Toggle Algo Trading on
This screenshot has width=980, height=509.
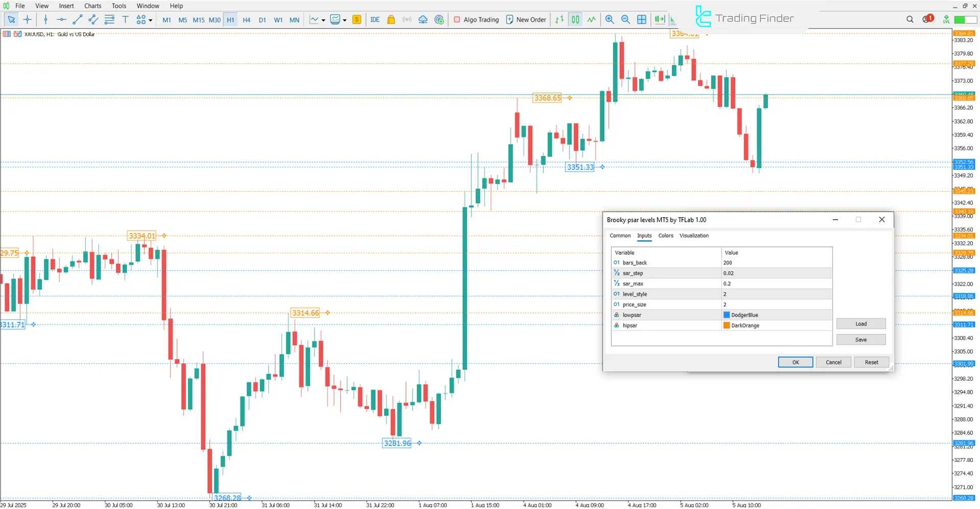point(476,19)
